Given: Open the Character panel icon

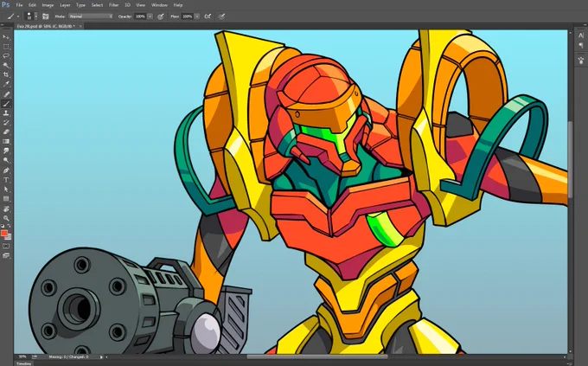Looking at the screenshot, I should click(x=581, y=35).
